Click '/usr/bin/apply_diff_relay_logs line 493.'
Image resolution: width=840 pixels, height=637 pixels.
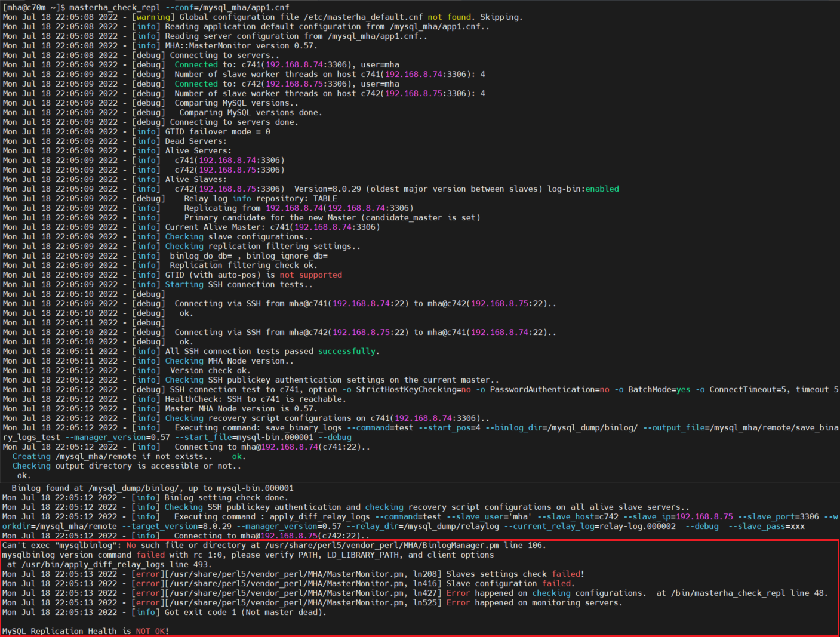[116, 564]
